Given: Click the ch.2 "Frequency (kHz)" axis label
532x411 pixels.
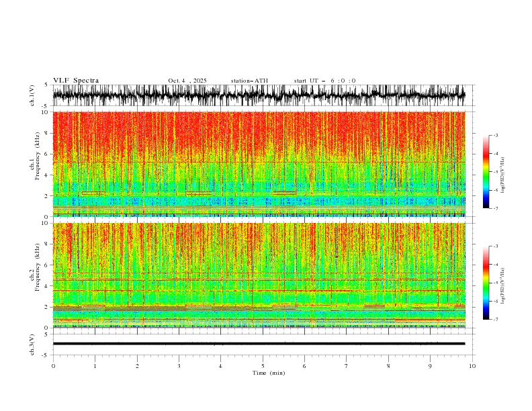Looking at the screenshot, I should click(37, 267).
